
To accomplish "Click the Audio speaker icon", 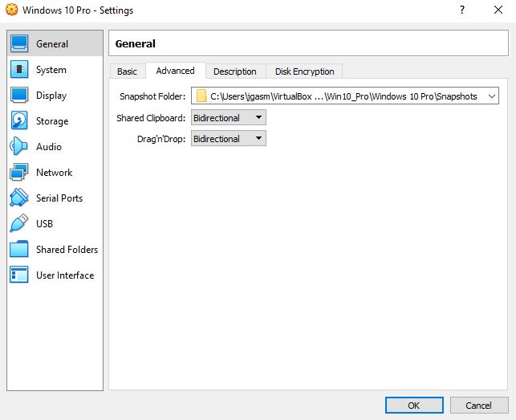I will point(18,146).
